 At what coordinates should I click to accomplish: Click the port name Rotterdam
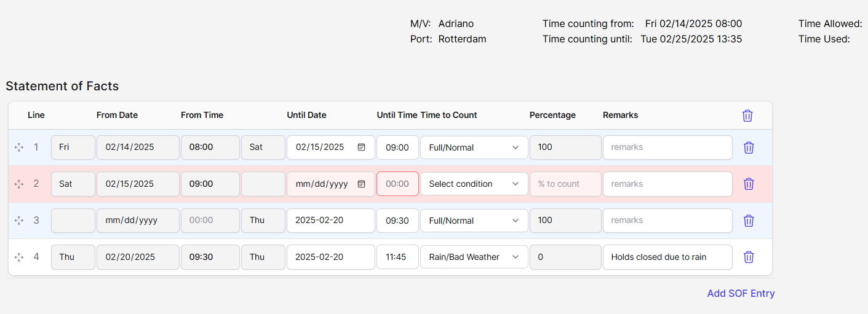point(462,39)
